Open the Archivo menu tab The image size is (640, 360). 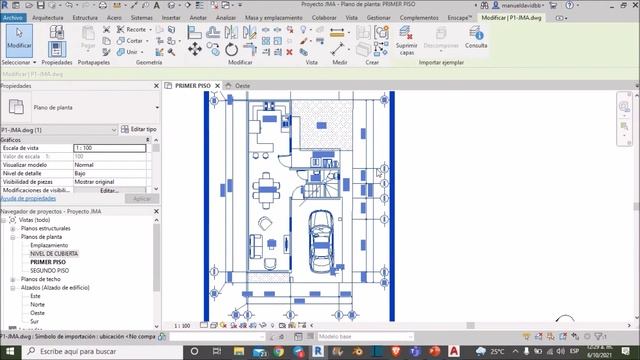point(13,18)
